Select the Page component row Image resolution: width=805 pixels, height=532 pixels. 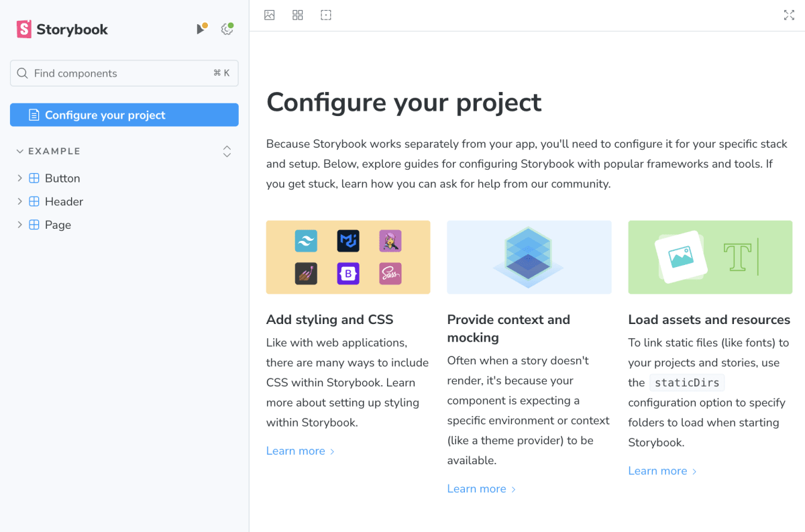(124, 225)
